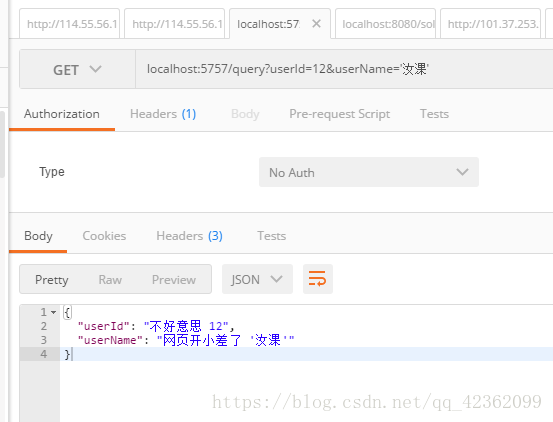Open the response Cookies tab
The width and height of the screenshot is (553, 422).
[x=104, y=236]
